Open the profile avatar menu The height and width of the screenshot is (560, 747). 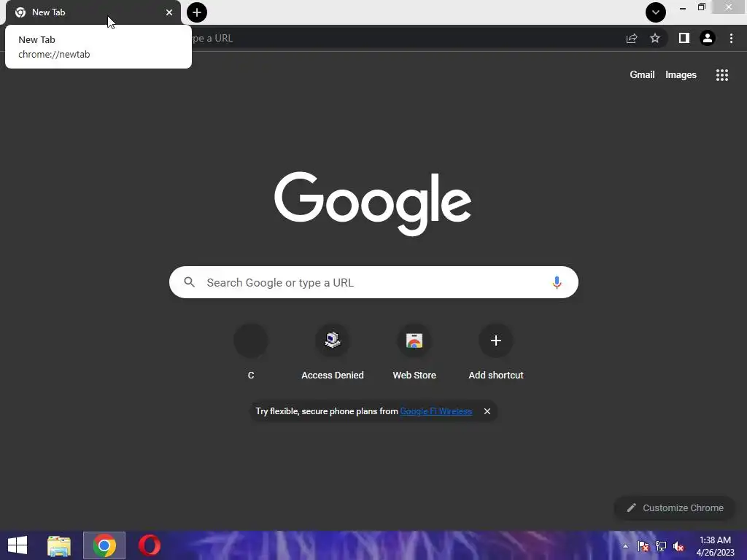tap(708, 38)
